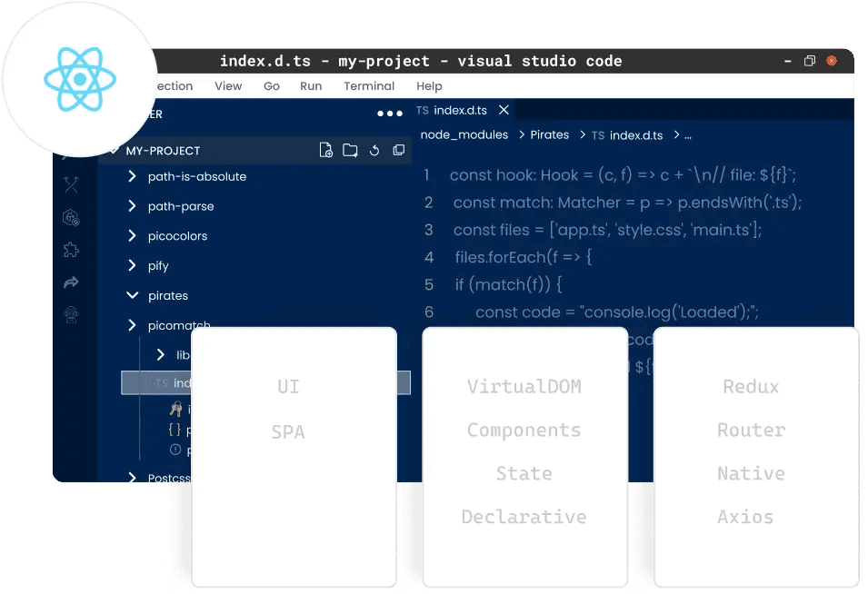
Task: Click Pirates in the breadcrumb
Action: (549, 134)
